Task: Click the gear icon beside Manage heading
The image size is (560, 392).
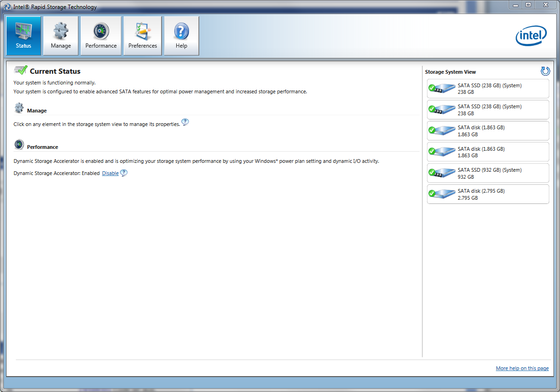Action: tap(19, 108)
